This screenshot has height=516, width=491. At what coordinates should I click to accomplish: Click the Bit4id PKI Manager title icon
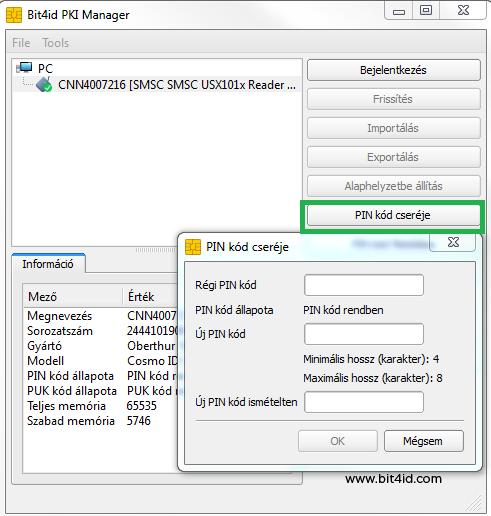tap(14, 15)
